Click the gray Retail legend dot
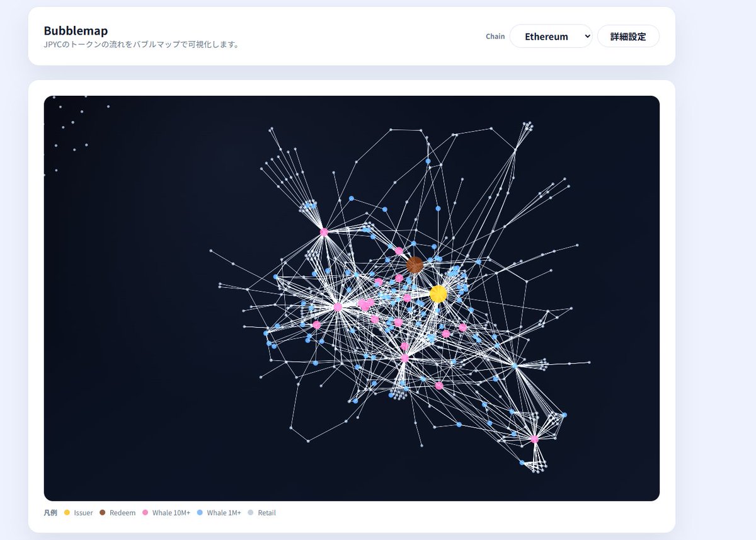756x540 pixels. (x=251, y=513)
